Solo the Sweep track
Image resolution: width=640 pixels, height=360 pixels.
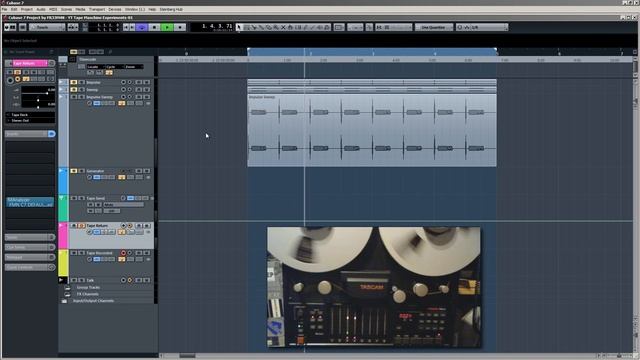coord(81,90)
